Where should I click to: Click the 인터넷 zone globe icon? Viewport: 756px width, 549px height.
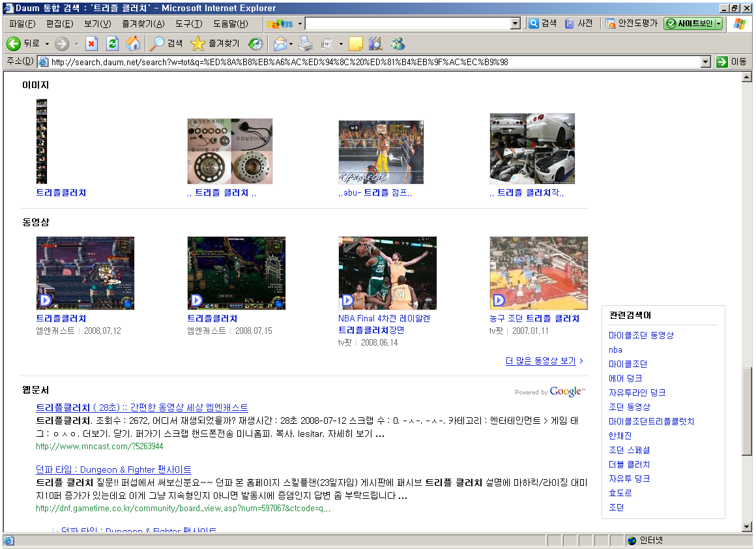click(631, 541)
